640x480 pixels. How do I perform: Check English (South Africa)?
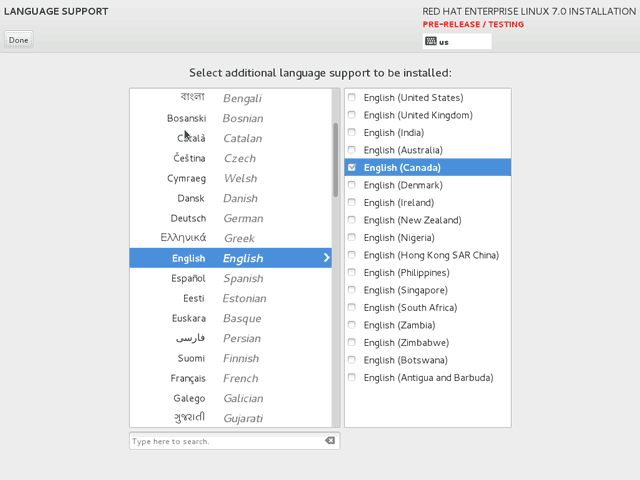[351, 307]
